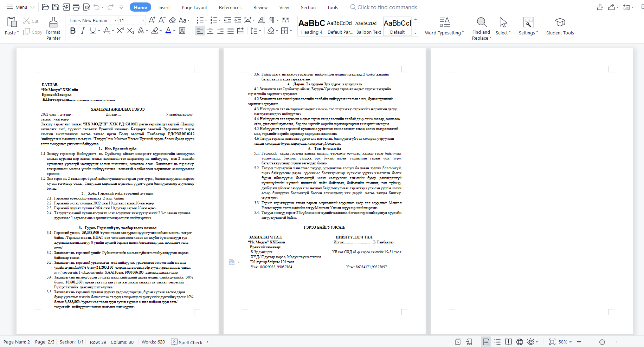Click the Copy icon

click(27, 32)
